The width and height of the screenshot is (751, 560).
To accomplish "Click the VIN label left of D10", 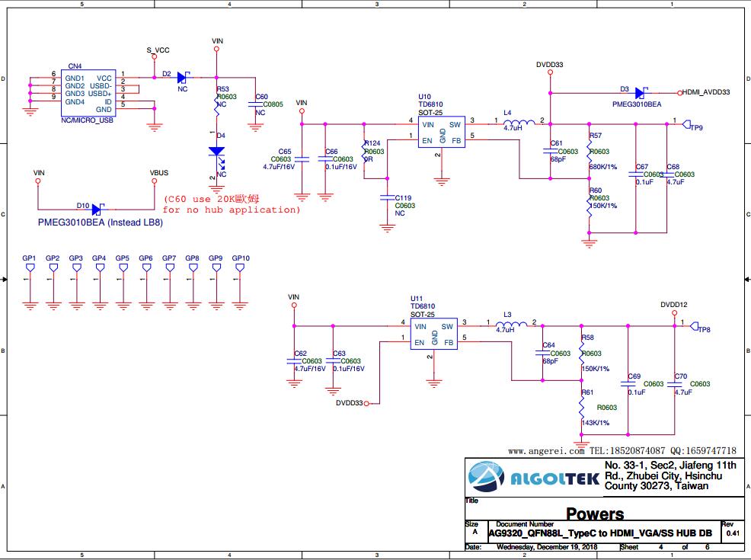I will pyautogui.click(x=39, y=172).
